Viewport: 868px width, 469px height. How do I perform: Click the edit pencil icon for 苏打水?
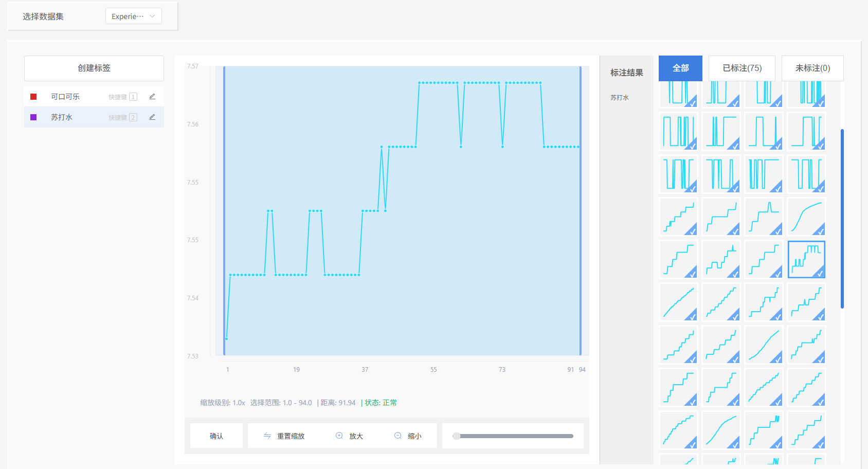point(152,117)
